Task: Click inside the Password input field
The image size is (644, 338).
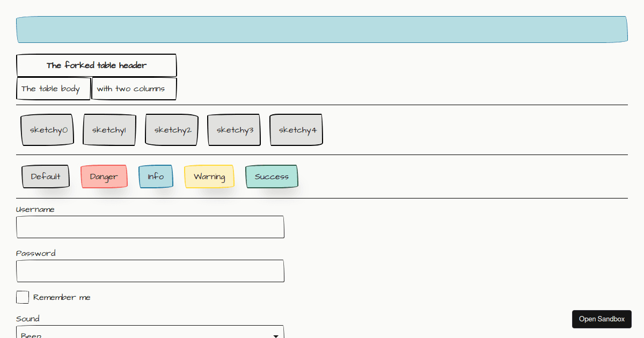Action: click(x=150, y=271)
